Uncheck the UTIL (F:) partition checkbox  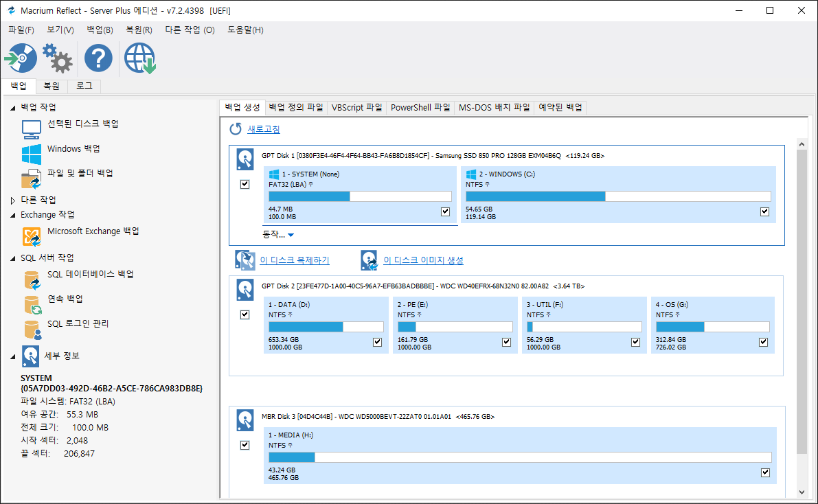pyautogui.click(x=635, y=342)
